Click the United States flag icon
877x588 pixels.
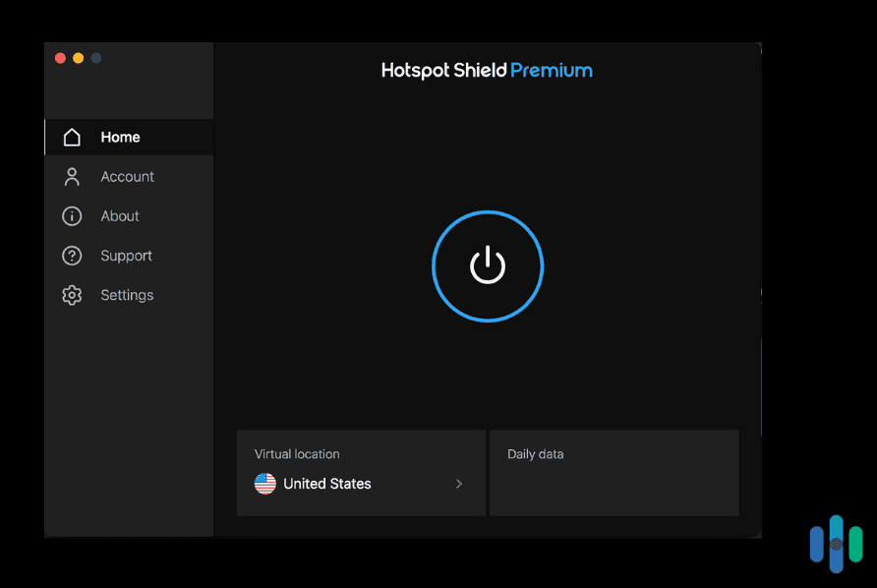tap(263, 483)
